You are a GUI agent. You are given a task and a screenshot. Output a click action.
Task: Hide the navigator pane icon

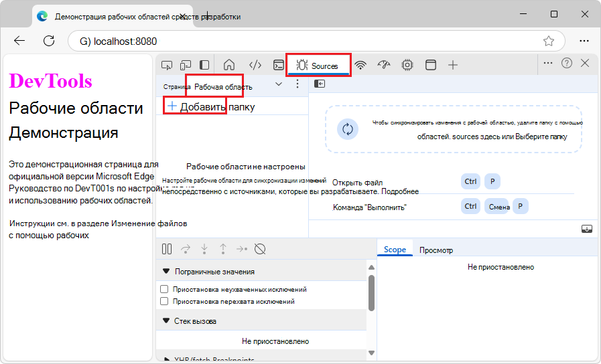click(320, 84)
